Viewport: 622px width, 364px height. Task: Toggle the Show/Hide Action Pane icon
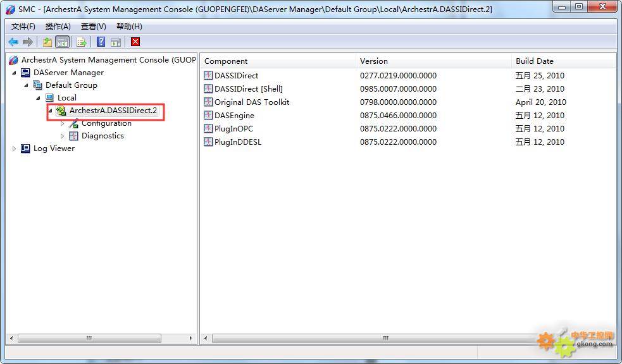116,42
